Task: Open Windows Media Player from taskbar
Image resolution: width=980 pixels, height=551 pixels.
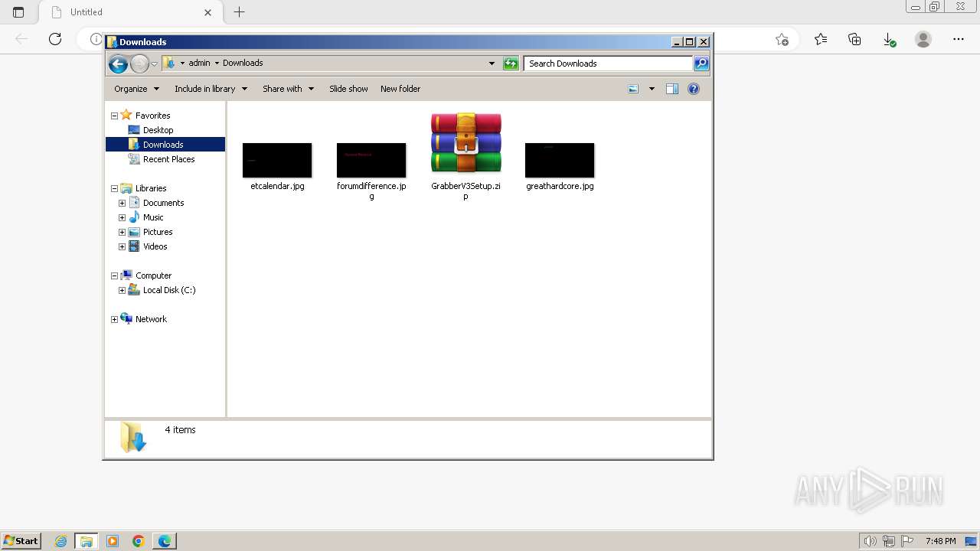Action: pyautogui.click(x=113, y=541)
